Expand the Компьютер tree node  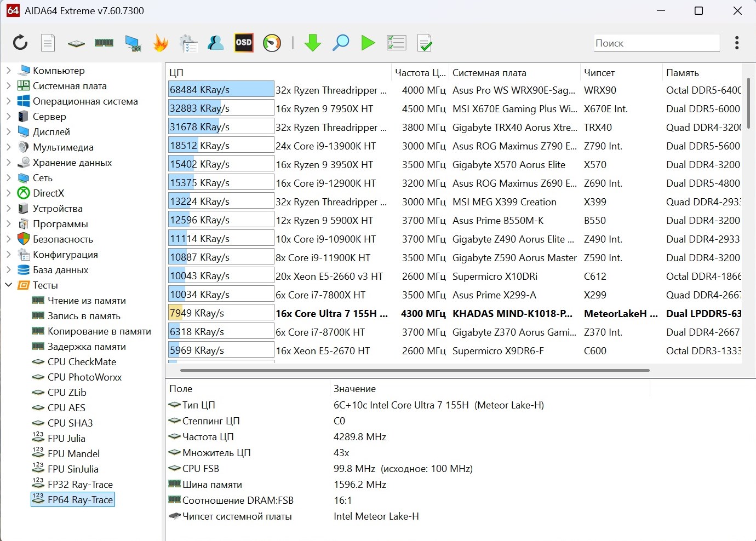tap(8, 71)
